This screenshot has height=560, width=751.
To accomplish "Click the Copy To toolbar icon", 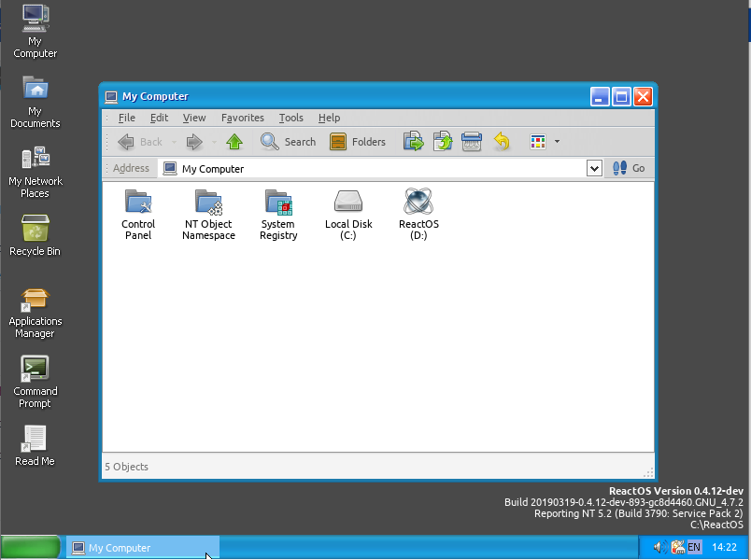I will pos(443,142).
